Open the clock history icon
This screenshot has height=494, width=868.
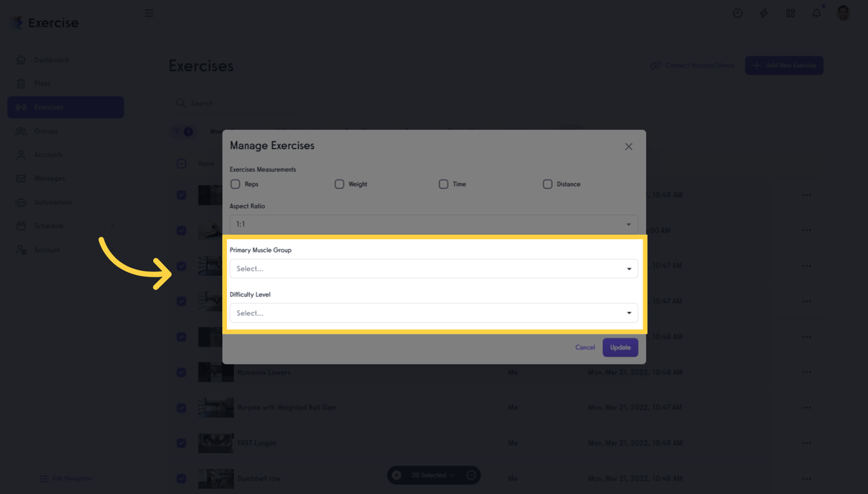click(737, 13)
